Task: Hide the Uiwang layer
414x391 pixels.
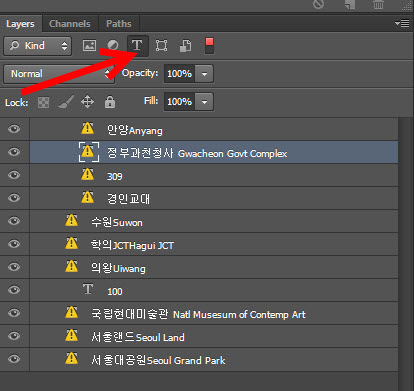Action: click(14, 267)
